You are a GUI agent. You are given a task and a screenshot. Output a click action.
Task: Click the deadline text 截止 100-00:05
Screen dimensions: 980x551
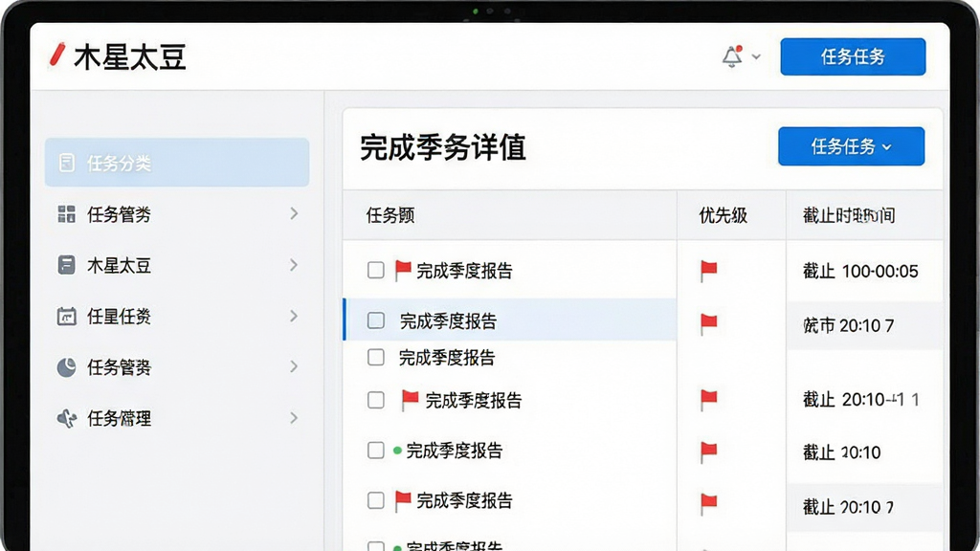pyautogui.click(x=860, y=271)
